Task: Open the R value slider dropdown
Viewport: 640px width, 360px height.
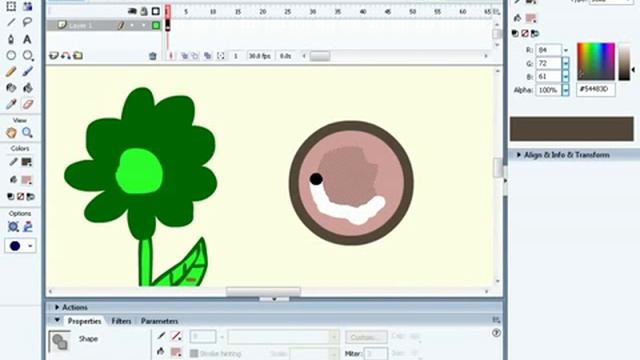Action: pos(566,50)
